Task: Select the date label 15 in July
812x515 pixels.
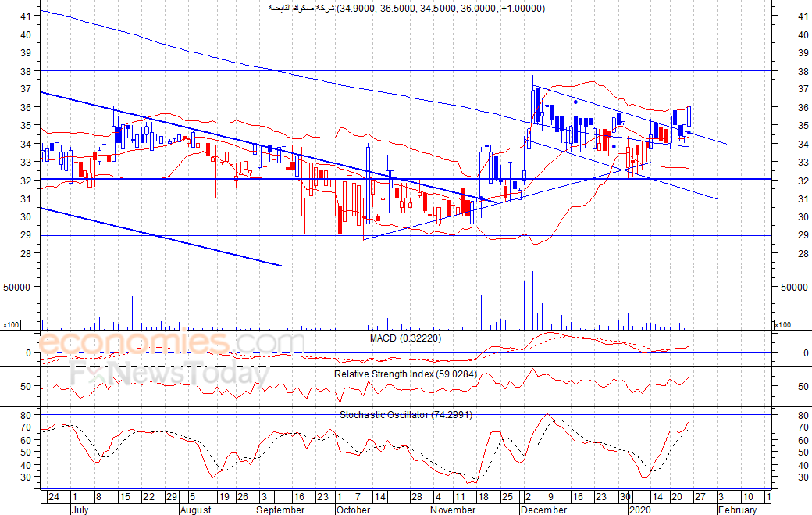Action: (125, 497)
